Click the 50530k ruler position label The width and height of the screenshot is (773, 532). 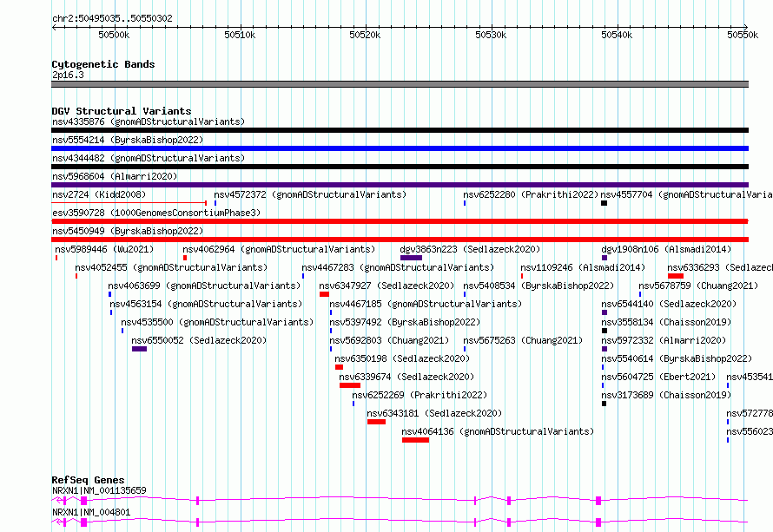491,35
